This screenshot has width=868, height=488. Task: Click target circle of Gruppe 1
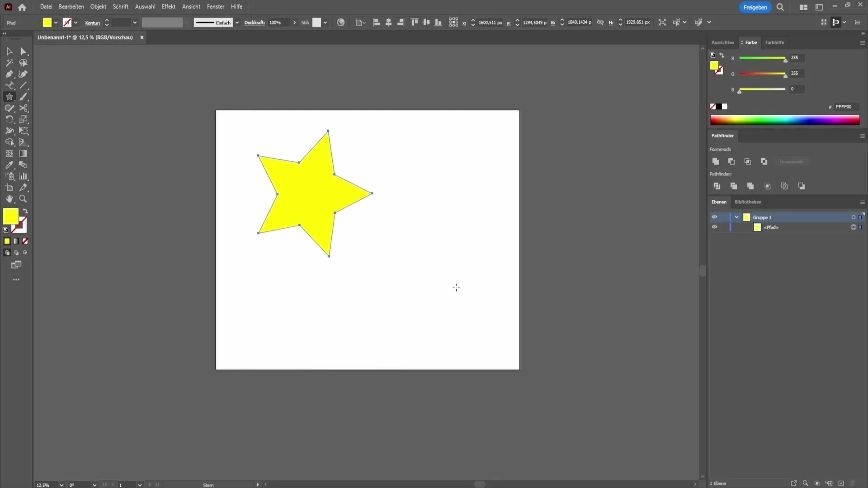click(x=854, y=217)
